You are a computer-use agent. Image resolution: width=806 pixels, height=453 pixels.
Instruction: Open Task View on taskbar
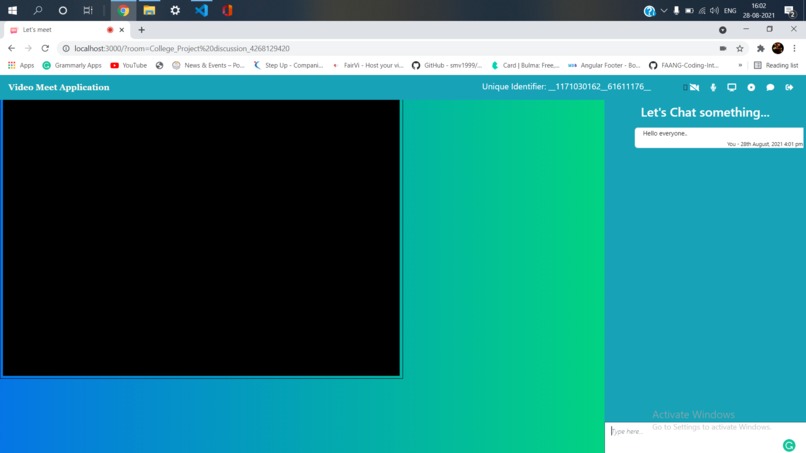pos(88,10)
